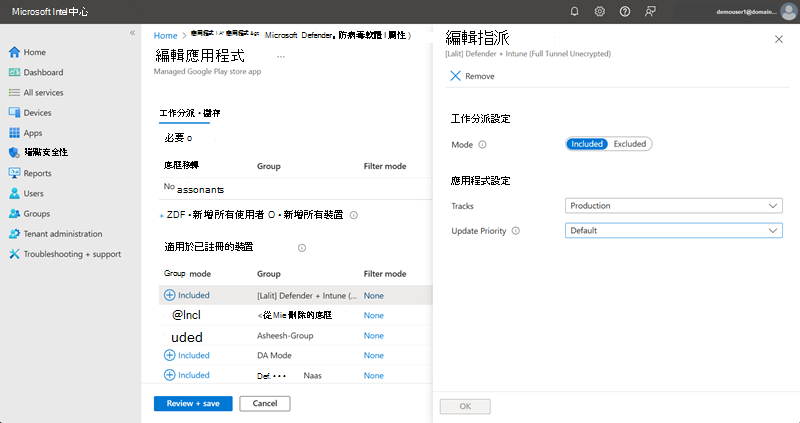Click the info icon beside Mode
The image size is (800, 423).
(482, 144)
